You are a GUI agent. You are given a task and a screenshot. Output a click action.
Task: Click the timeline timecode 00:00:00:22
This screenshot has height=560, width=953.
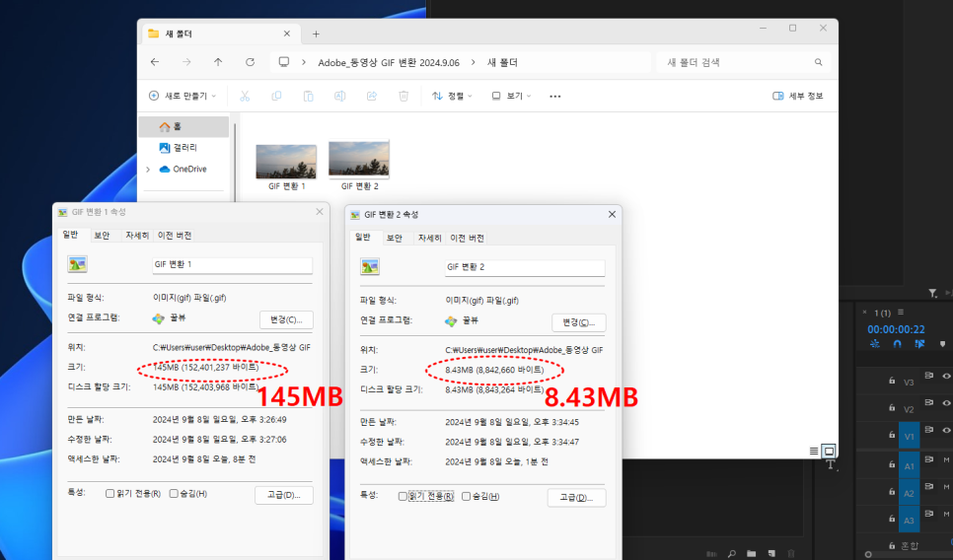point(896,329)
